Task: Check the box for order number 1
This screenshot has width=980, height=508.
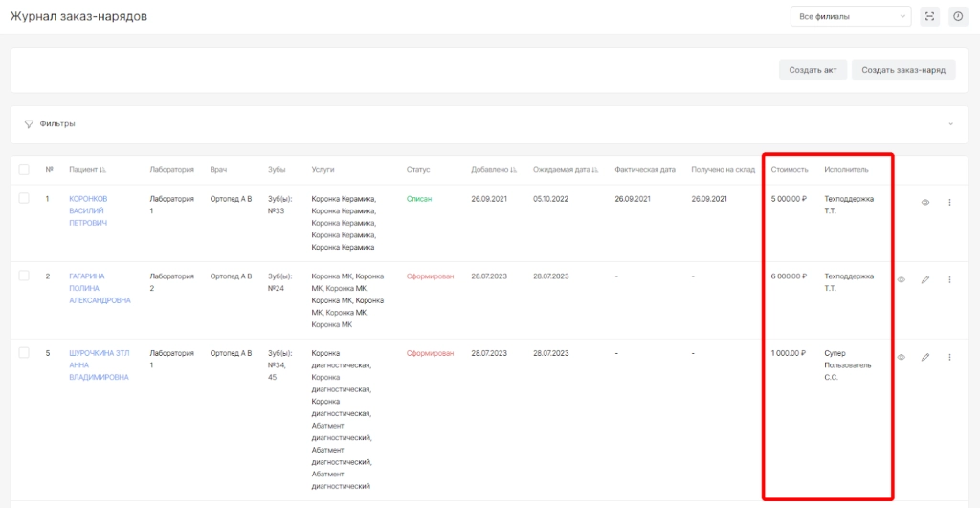Action: [x=24, y=198]
